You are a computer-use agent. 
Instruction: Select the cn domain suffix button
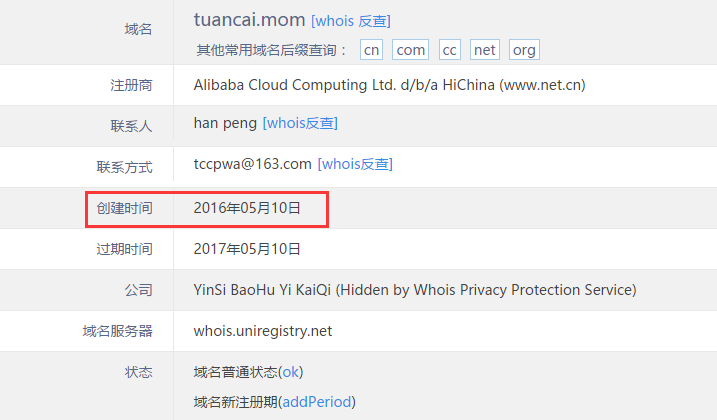click(371, 49)
